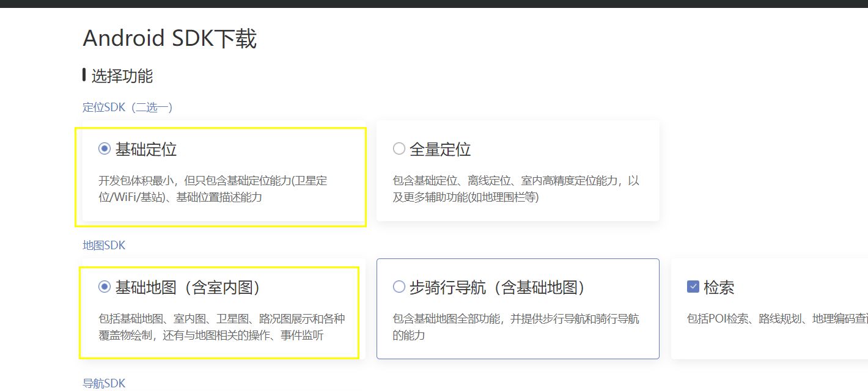Viewport: 868px width, 391px height.
Task: Select the 步骑行导航（含基础地图）radio button
Action: click(399, 287)
